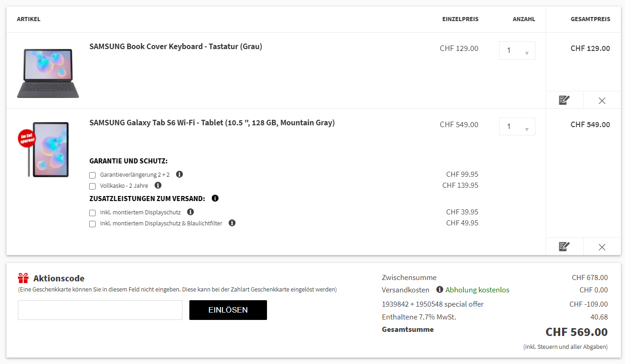The width and height of the screenshot is (625, 364).
Task: Click the Book Cover Keyboard product thumbnail
Action: pos(48,73)
